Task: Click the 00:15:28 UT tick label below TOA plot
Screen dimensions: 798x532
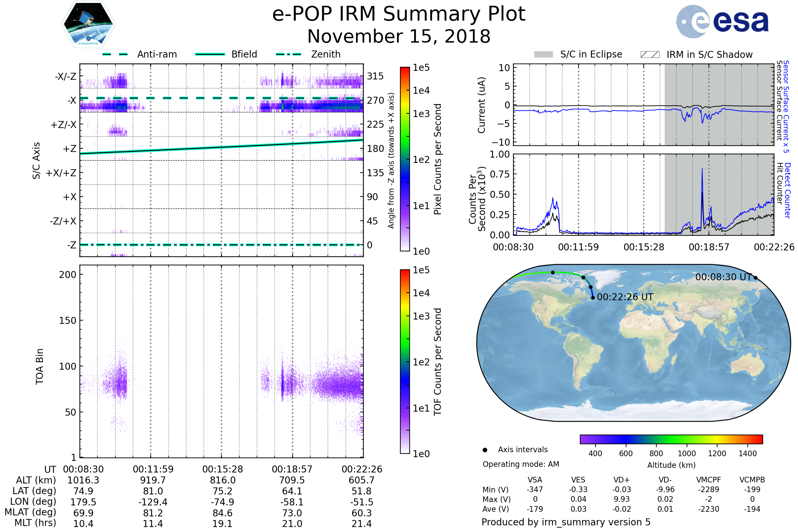Action: 222,469
